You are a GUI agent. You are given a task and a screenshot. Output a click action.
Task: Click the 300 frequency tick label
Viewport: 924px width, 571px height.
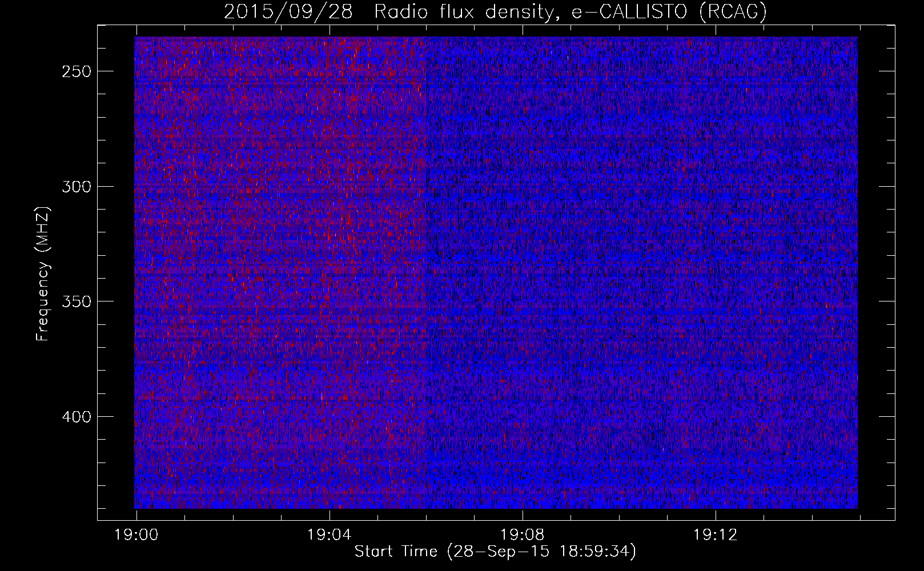[77, 187]
